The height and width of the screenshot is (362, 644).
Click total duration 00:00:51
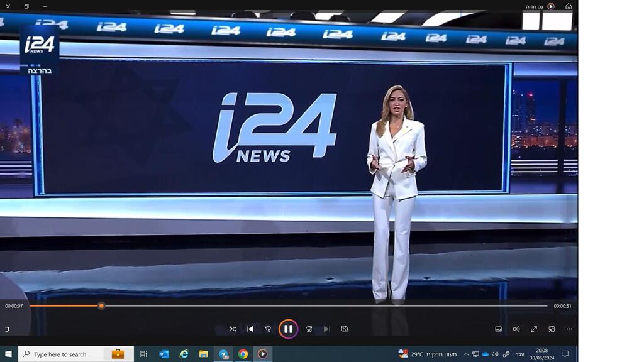coord(562,306)
